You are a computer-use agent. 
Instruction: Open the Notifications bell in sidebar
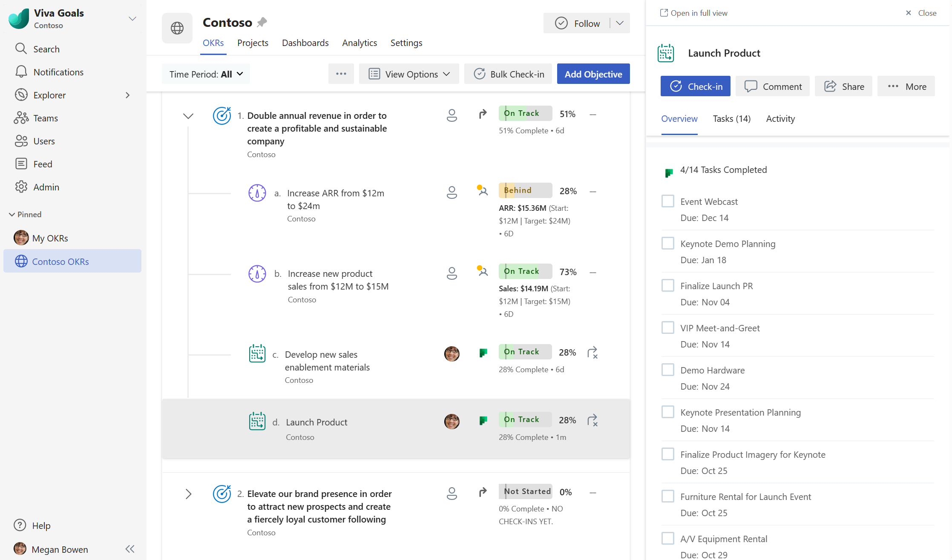pos(21,72)
